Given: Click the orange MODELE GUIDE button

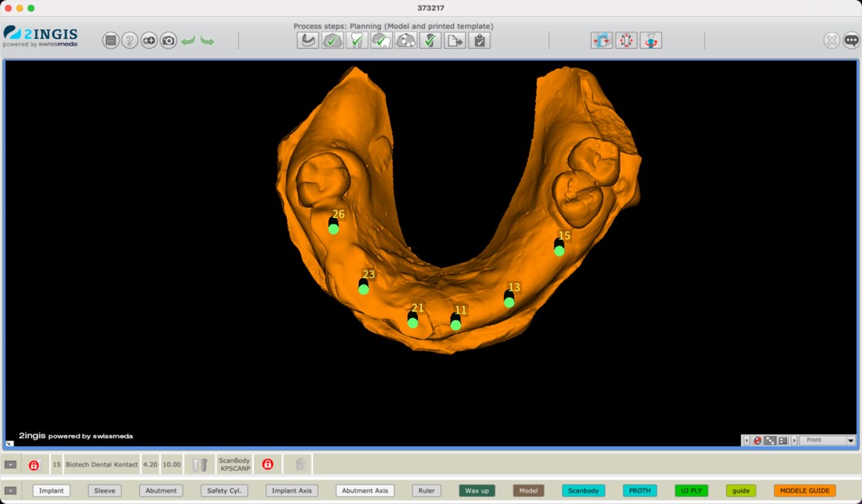Looking at the screenshot, I should 804,491.
